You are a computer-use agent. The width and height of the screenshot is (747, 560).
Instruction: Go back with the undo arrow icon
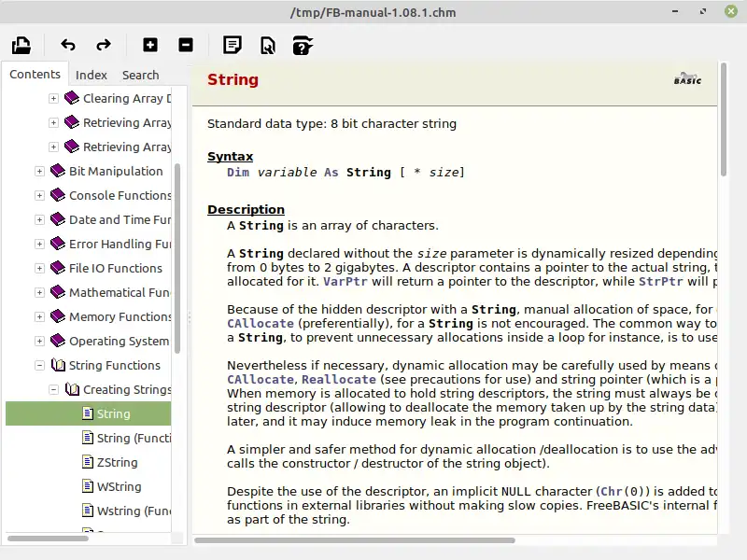(x=68, y=45)
